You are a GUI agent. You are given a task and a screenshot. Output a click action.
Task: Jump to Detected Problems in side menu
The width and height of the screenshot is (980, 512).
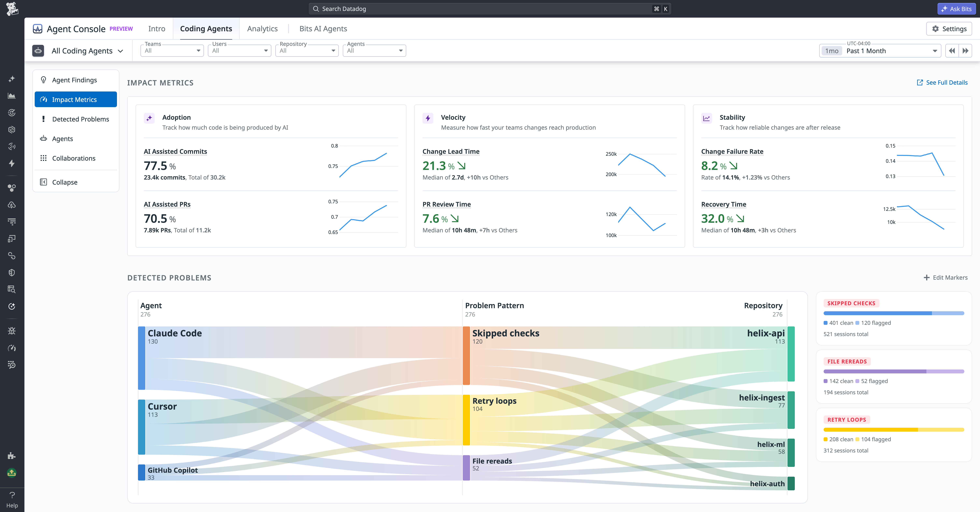tap(76, 119)
